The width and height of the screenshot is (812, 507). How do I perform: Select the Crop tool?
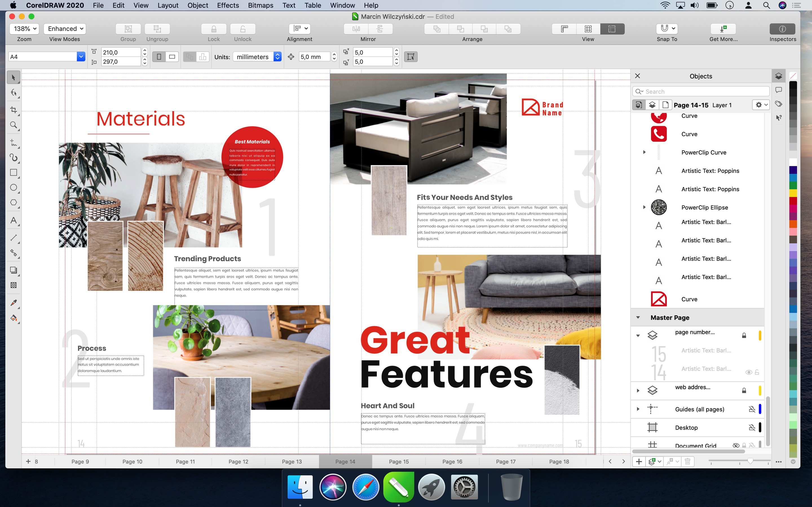point(14,110)
